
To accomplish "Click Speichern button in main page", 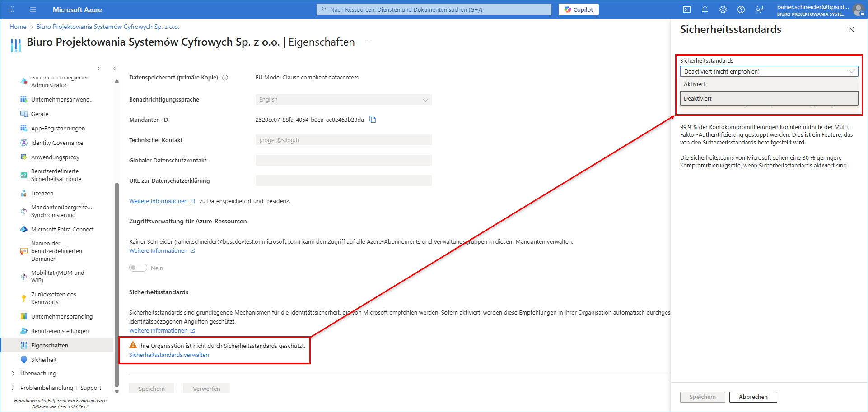I will (152, 388).
